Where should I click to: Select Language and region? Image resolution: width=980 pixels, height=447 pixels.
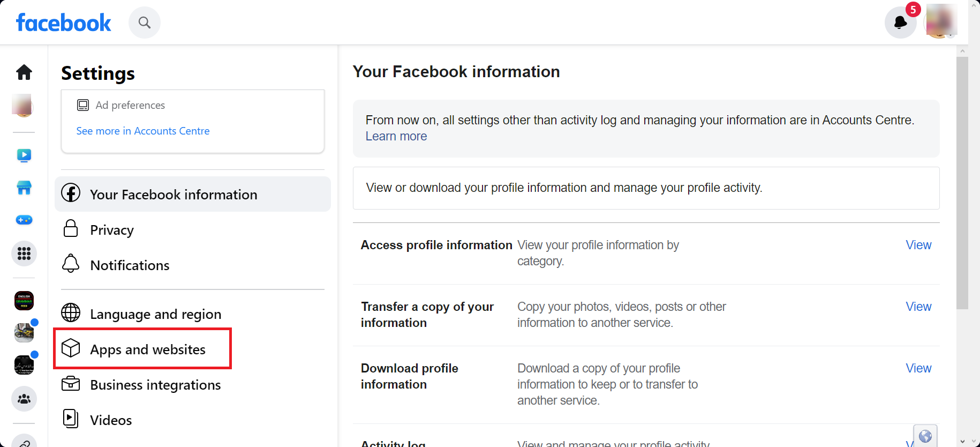coord(155,314)
